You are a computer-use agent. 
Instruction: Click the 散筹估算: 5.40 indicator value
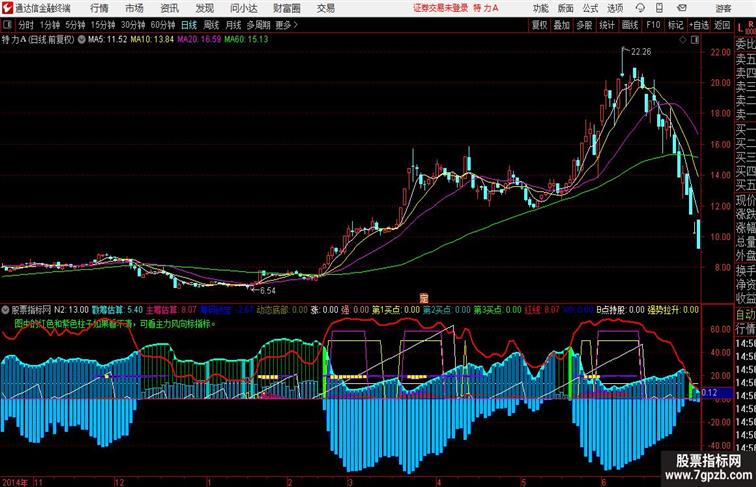(x=118, y=310)
